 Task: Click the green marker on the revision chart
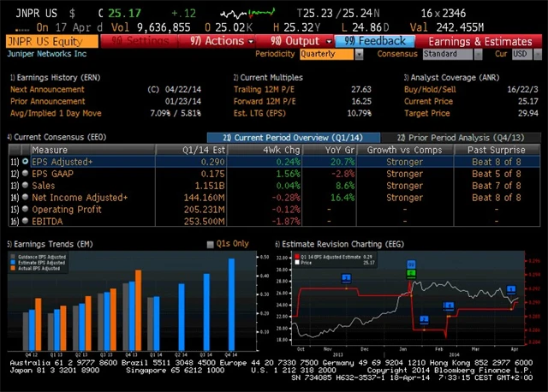click(411, 273)
